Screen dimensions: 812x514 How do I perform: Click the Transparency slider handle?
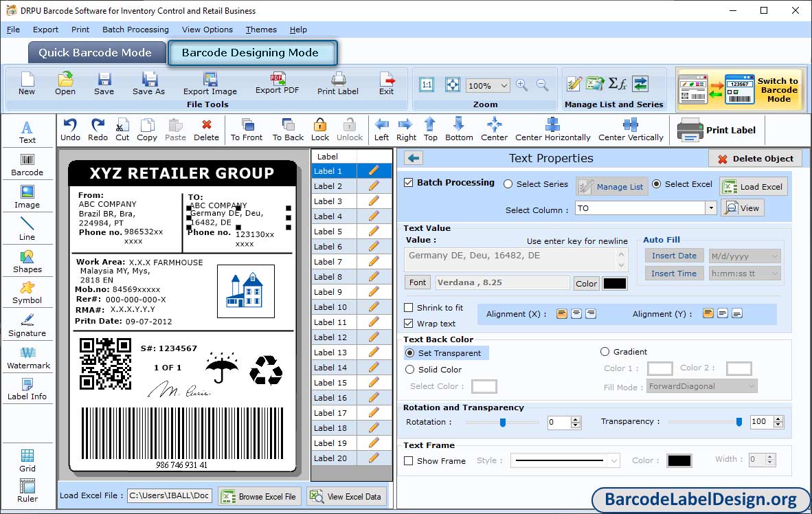[x=739, y=423]
